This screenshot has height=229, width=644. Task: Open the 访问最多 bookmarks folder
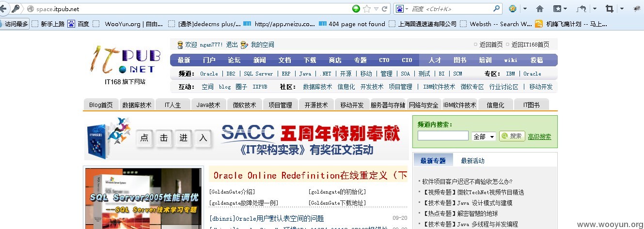(16, 24)
